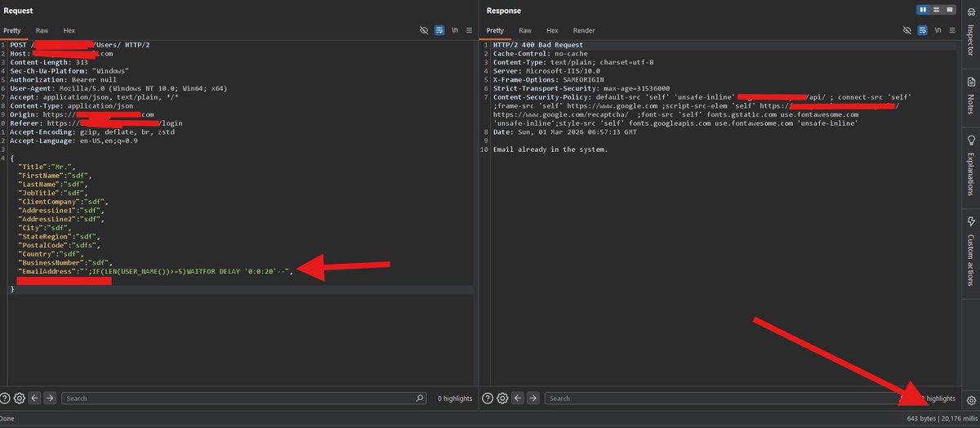This screenshot has height=428, width=980.
Task: Go to previous search match in Response
Action: pos(519,399)
